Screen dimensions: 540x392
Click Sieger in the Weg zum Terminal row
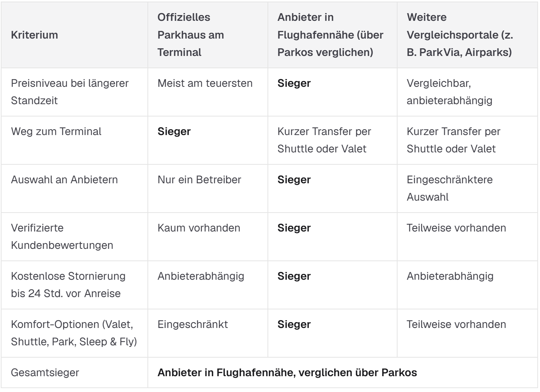point(174,132)
